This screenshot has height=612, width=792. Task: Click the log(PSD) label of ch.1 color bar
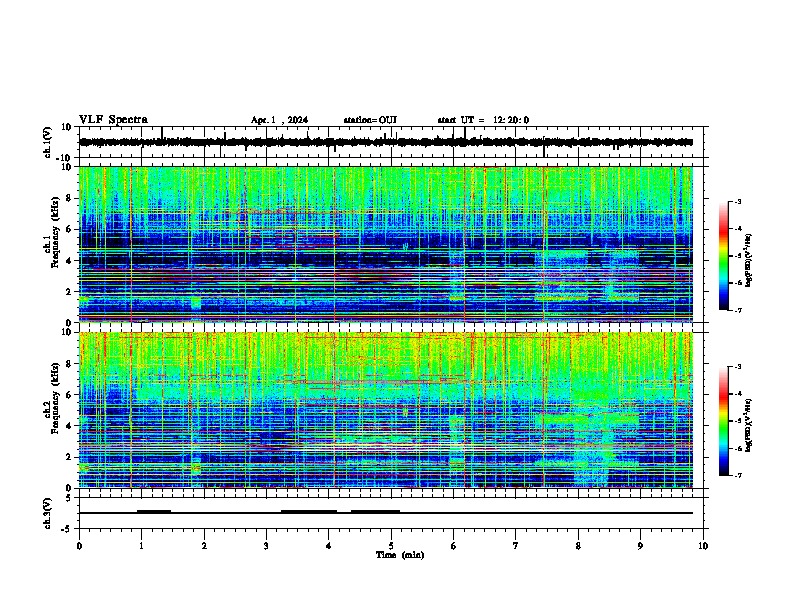pyautogui.click(x=749, y=261)
